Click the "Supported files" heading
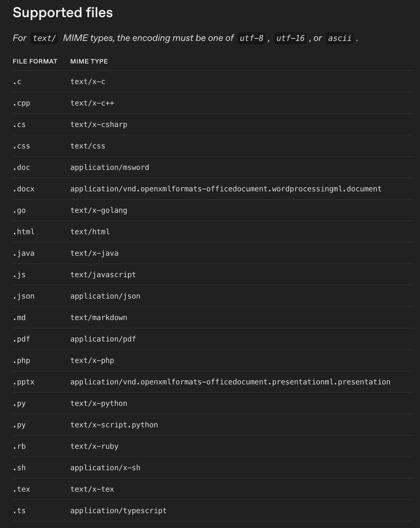The height and width of the screenshot is (528, 420). tap(63, 13)
